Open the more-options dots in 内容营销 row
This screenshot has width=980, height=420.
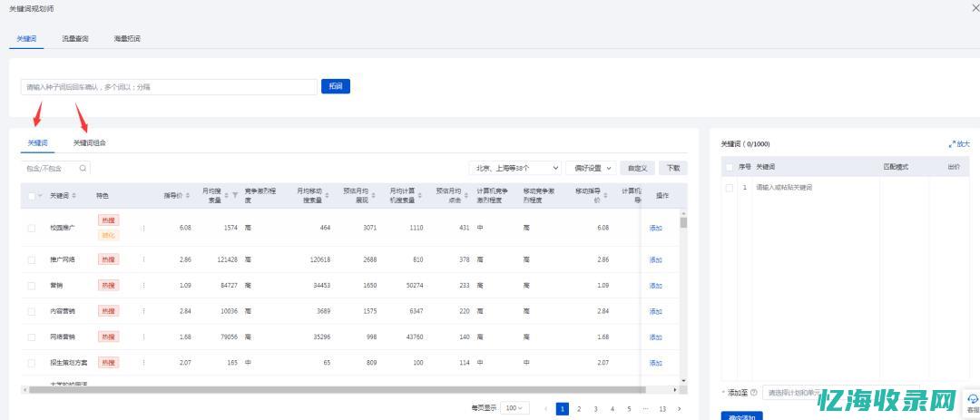click(x=143, y=310)
